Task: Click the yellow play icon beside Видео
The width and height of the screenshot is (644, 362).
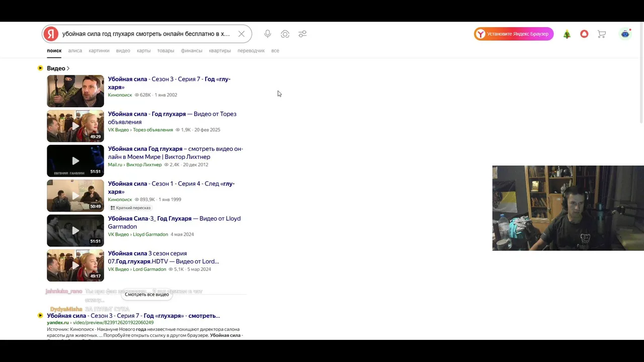Action: 40,68
